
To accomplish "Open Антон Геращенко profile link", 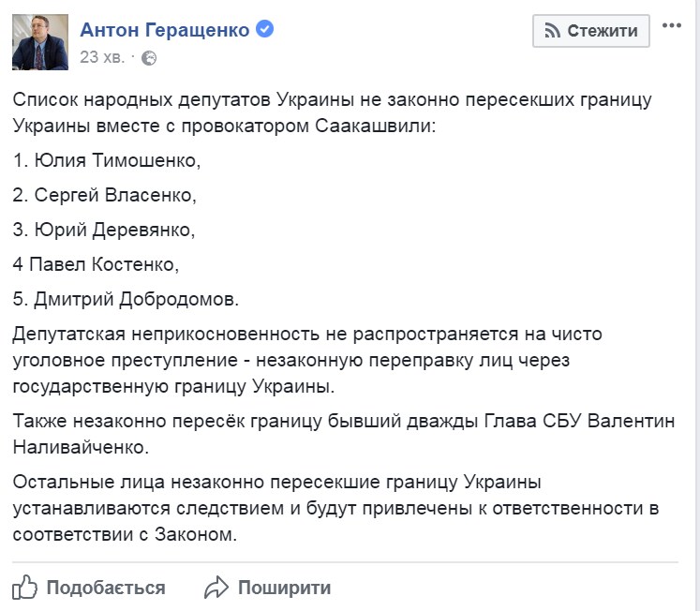I will tap(165, 30).
